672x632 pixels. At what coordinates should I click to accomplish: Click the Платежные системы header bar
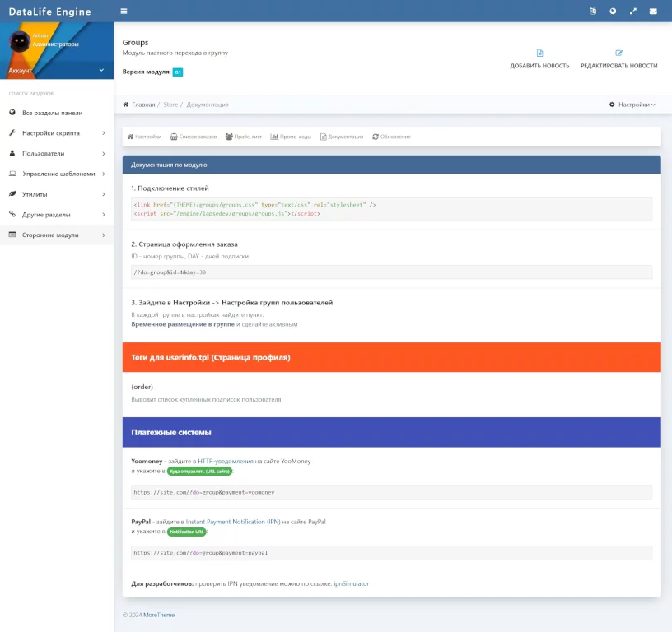coord(392,433)
